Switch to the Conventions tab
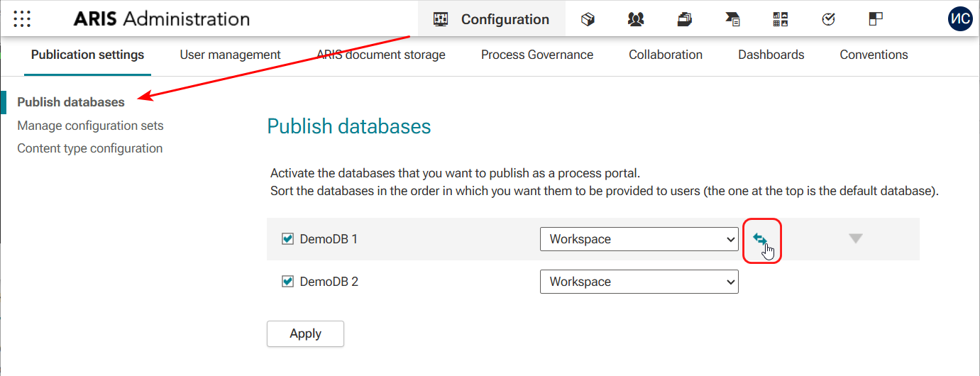This screenshot has height=376, width=980. point(874,55)
